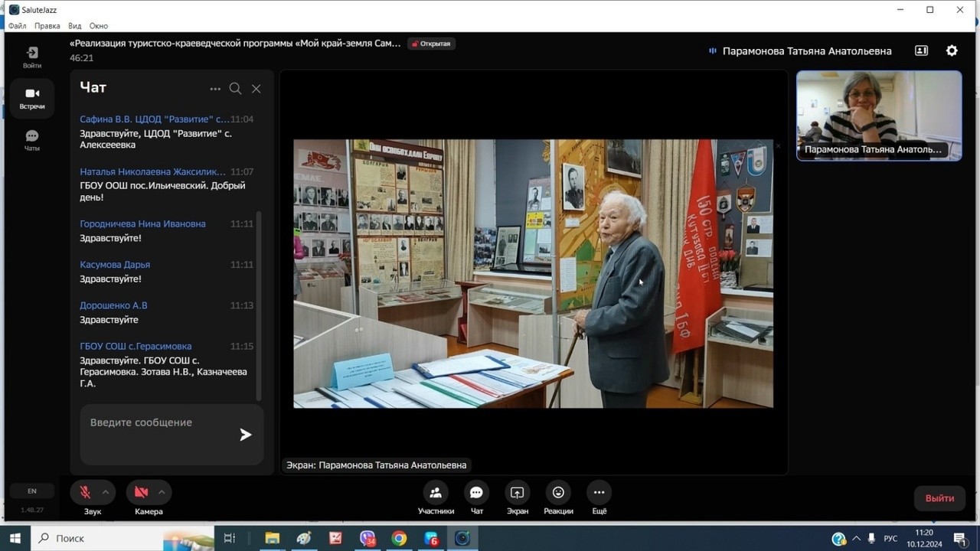Open the Ещё more options menu
980x551 pixels.
pos(599,493)
